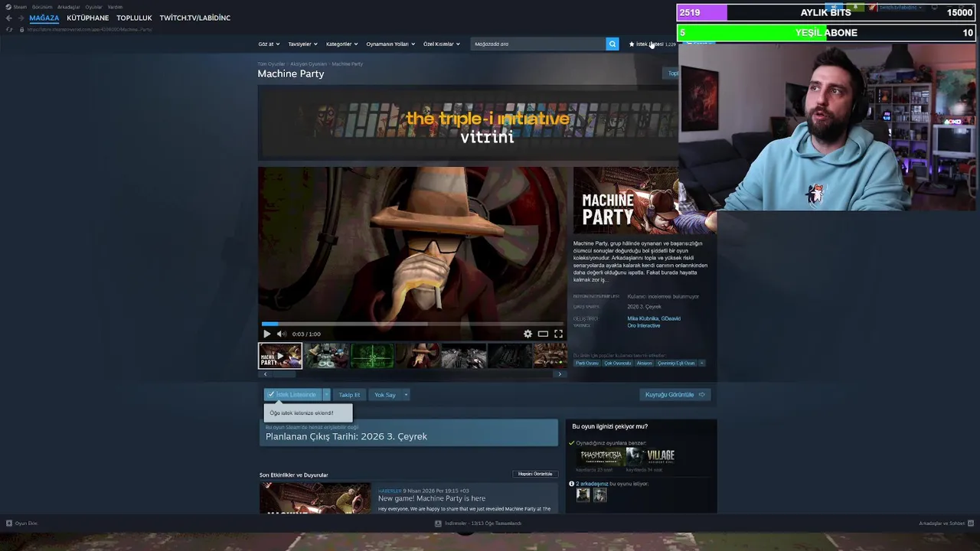Screen dimensions: 980x551
Task: Click the store search magnifier button
Action: point(612,44)
